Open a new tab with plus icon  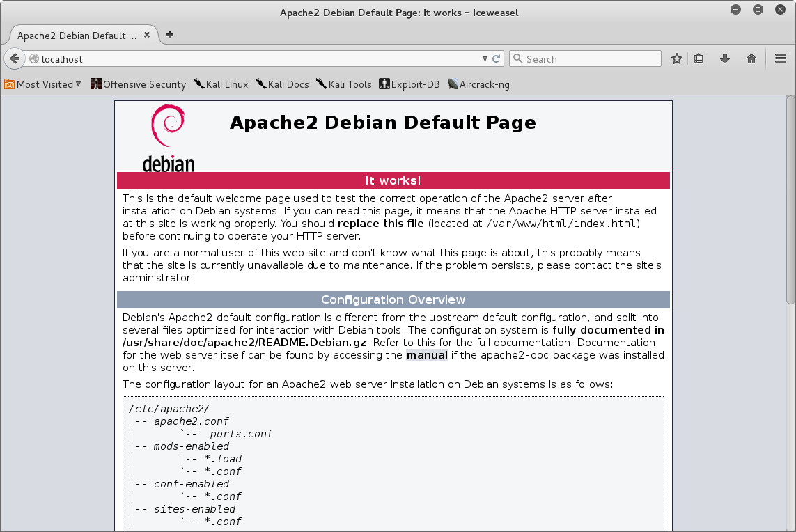tap(170, 35)
